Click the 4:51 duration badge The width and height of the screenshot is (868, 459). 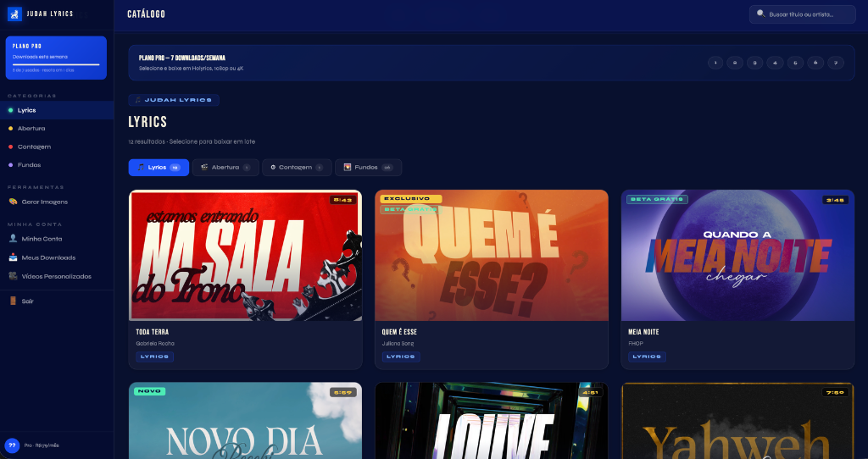(x=589, y=393)
